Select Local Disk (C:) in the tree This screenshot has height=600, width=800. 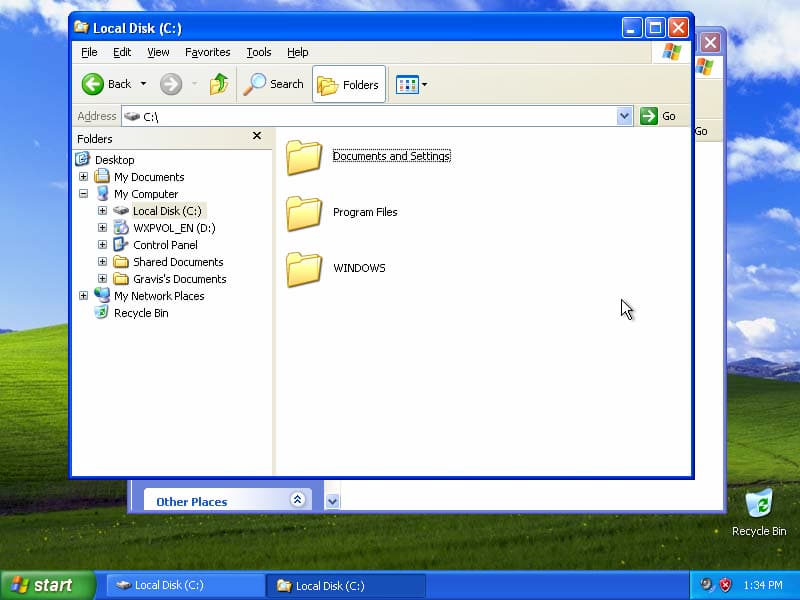point(167,211)
